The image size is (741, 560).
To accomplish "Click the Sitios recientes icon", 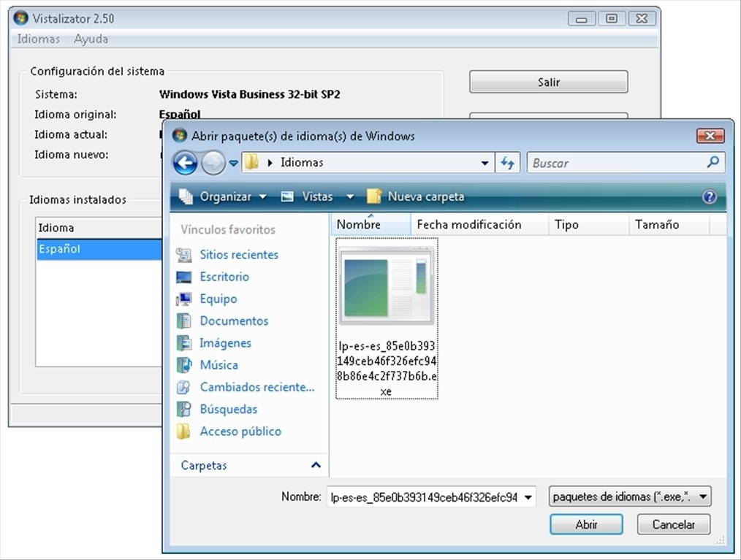I will click(184, 255).
